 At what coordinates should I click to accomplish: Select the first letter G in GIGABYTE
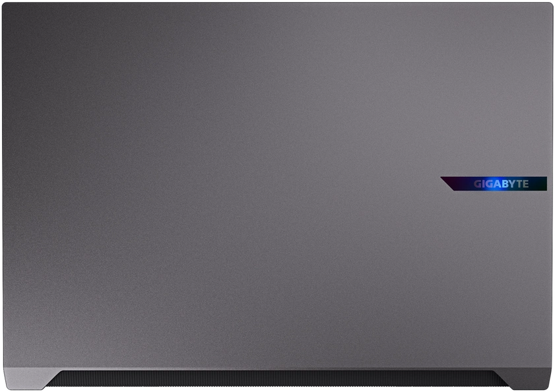tap(478, 184)
